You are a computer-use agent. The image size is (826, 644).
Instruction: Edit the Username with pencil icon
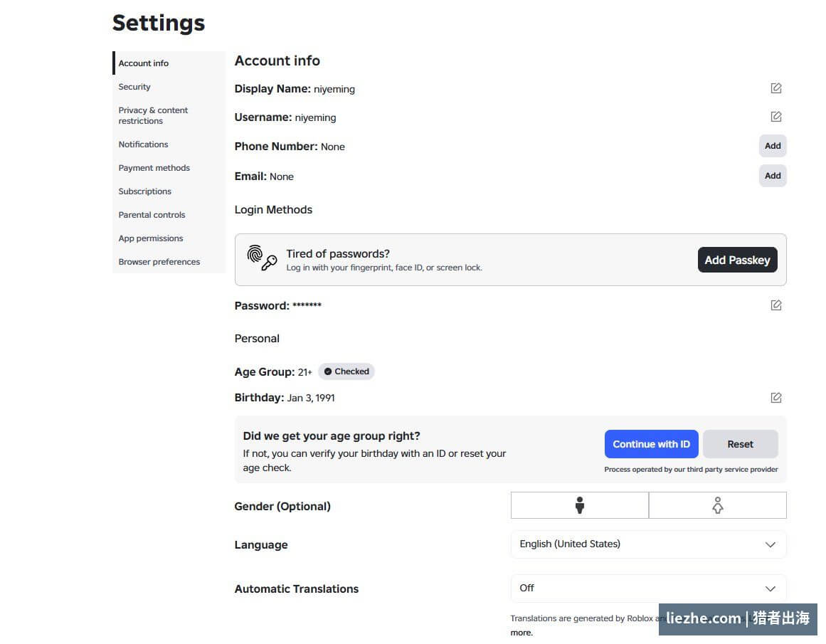tap(776, 117)
